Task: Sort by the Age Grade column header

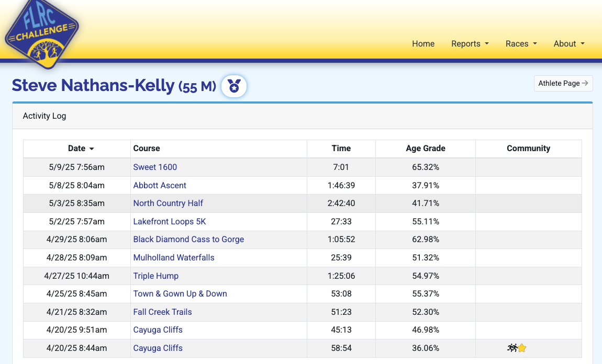Action: 426,149
